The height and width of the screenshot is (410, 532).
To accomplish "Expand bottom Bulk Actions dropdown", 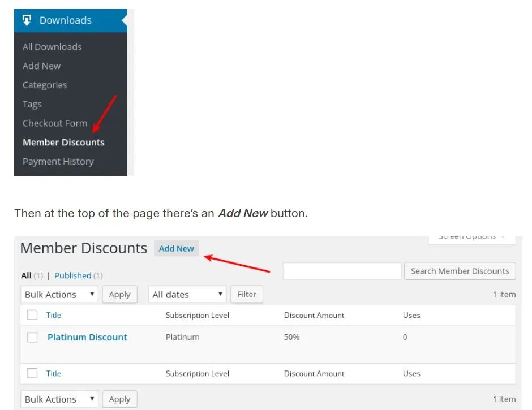I will click(x=59, y=399).
